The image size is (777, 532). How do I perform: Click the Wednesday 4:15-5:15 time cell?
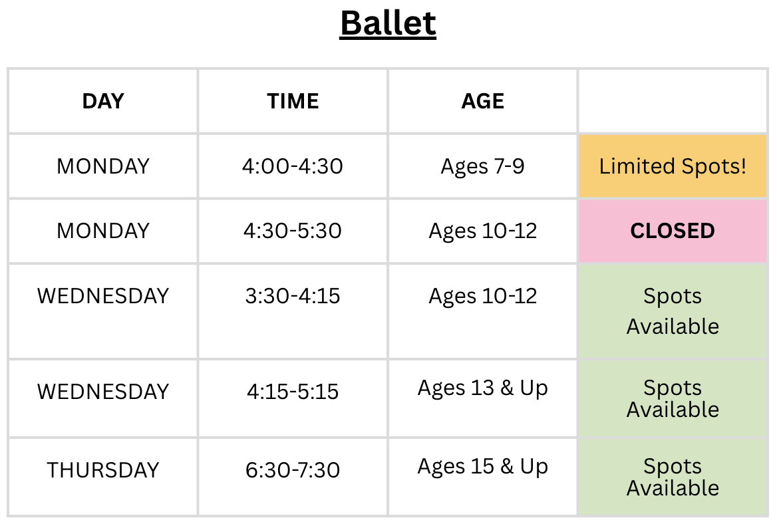pyautogui.click(x=293, y=398)
